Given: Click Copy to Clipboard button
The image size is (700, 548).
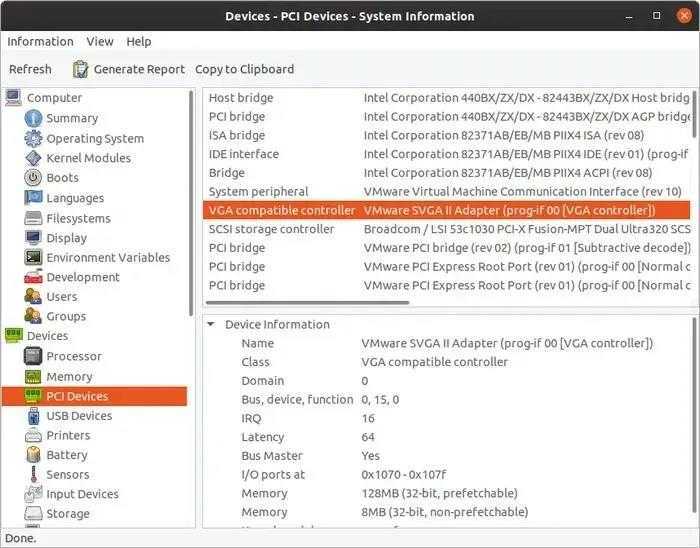Looking at the screenshot, I should [245, 69].
